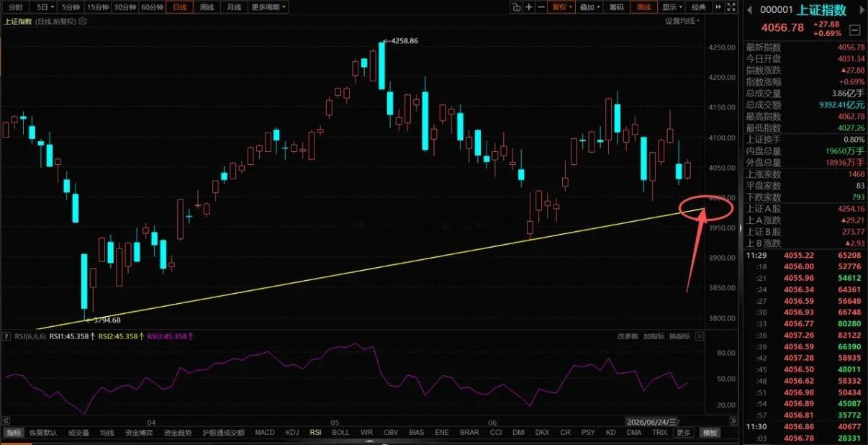The image size is (868, 445).
Task: Open the 设置均线 dropdown
Action: pyautogui.click(x=683, y=22)
